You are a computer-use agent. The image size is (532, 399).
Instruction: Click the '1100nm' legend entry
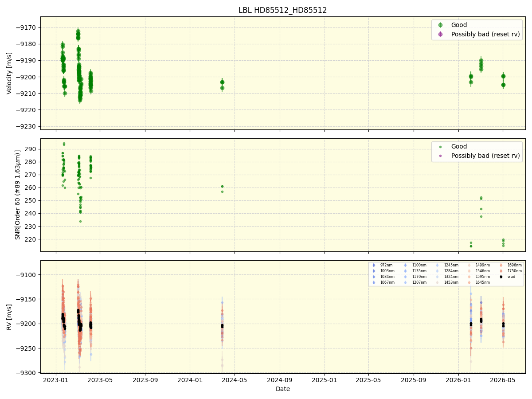pos(419,265)
